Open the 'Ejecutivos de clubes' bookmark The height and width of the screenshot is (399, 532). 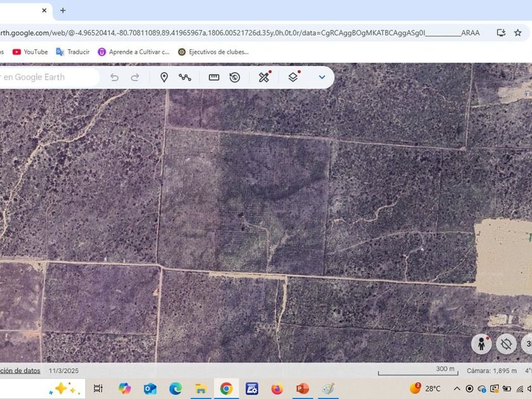click(213, 52)
